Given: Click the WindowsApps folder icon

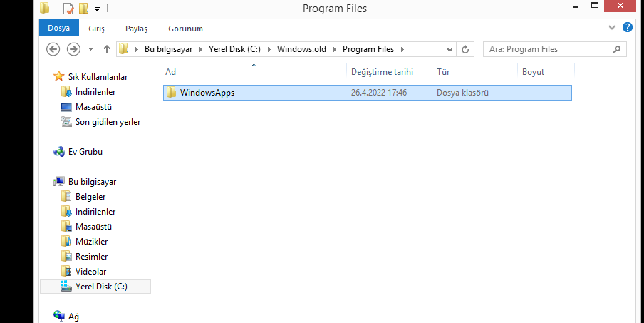Looking at the screenshot, I should tap(171, 93).
